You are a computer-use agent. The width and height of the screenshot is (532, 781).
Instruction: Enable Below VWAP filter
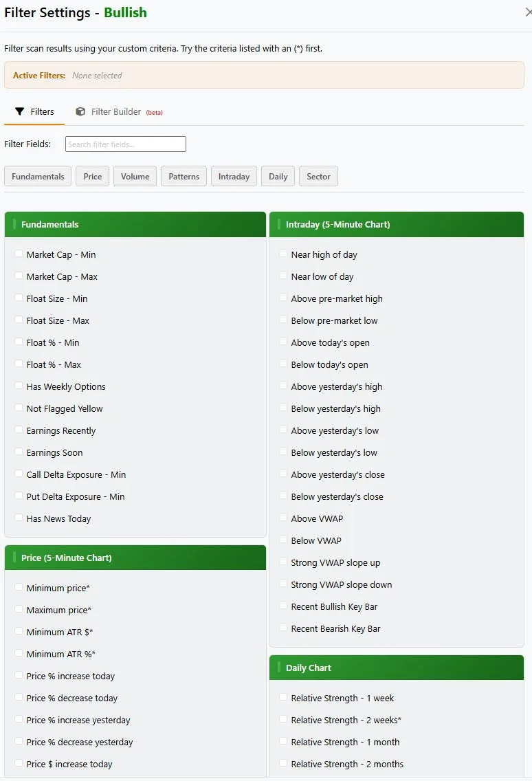click(283, 540)
